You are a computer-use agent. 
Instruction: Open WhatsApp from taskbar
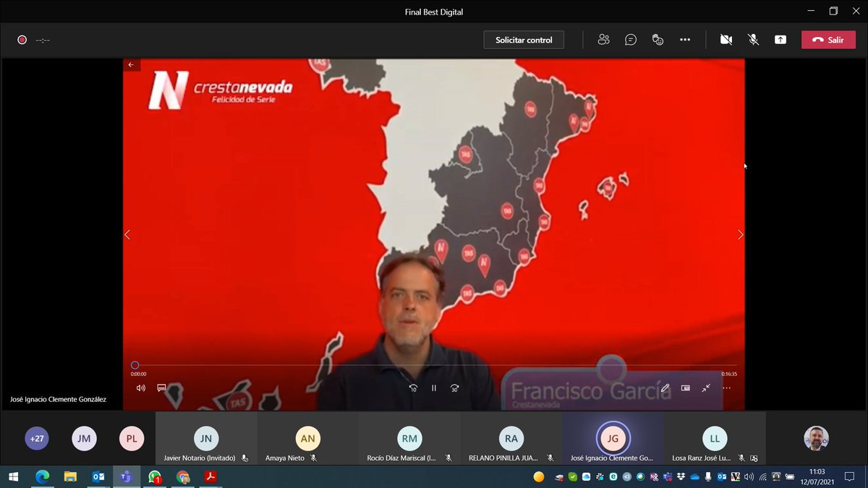[x=155, y=477]
